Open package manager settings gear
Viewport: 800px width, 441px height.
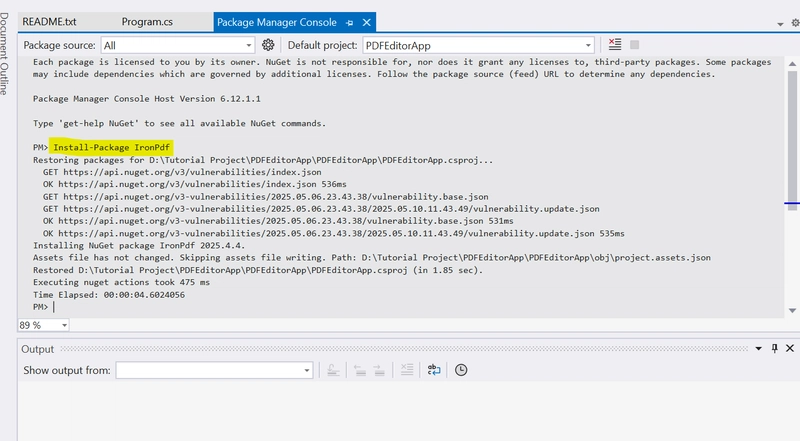[268, 45]
